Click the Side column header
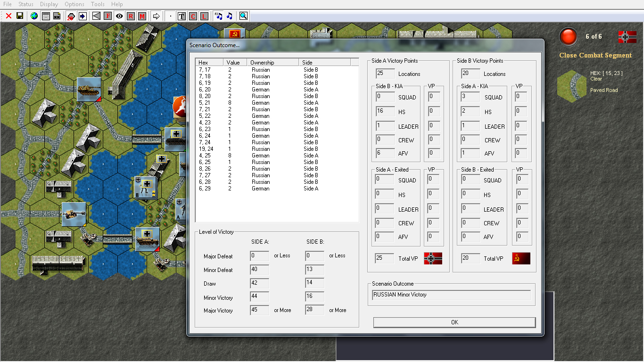644x362 pixels. coord(324,62)
